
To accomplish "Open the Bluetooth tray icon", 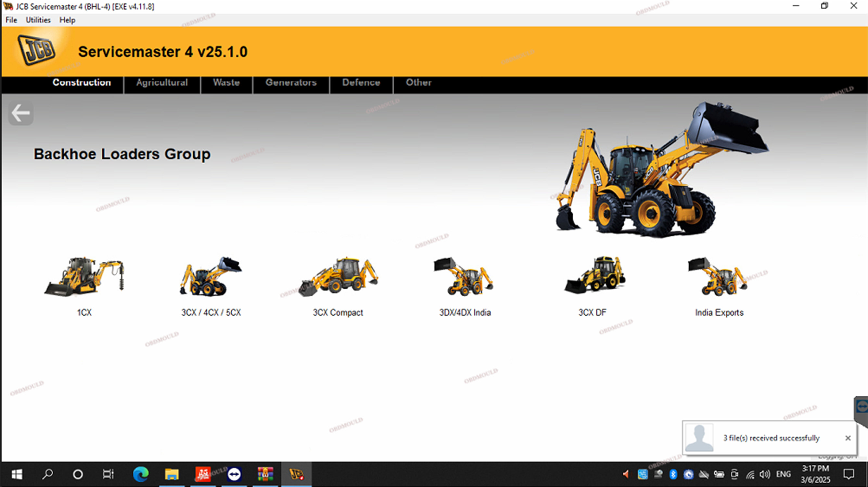I will pyautogui.click(x=673, y=474).
